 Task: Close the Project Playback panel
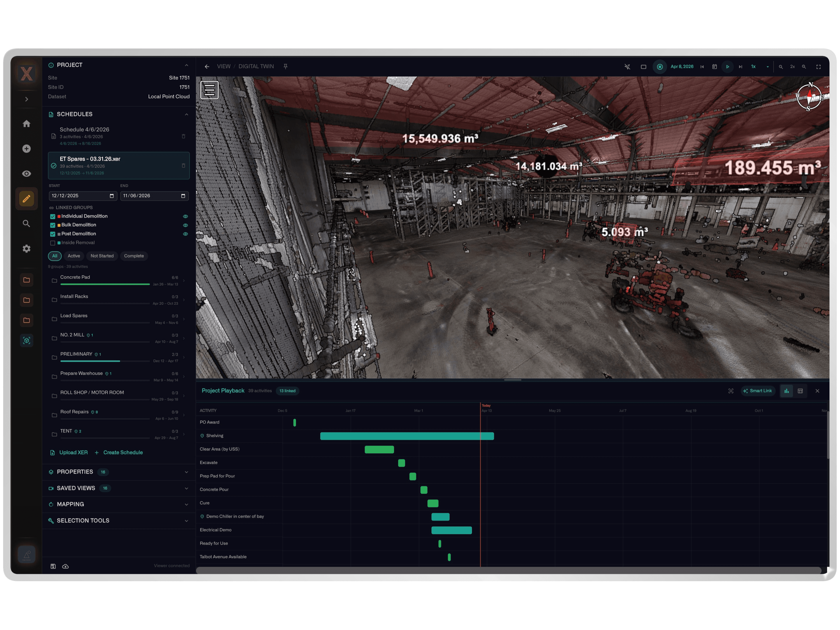[x=817, y=391]
